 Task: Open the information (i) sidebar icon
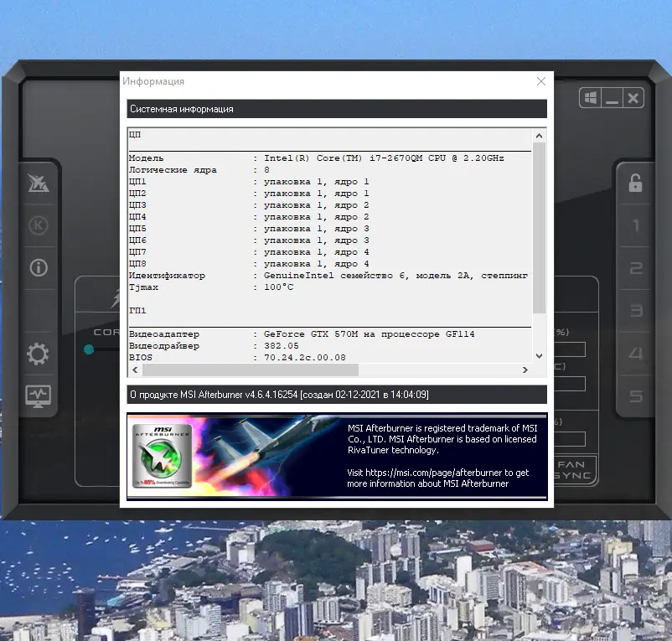tap(39, 267)
